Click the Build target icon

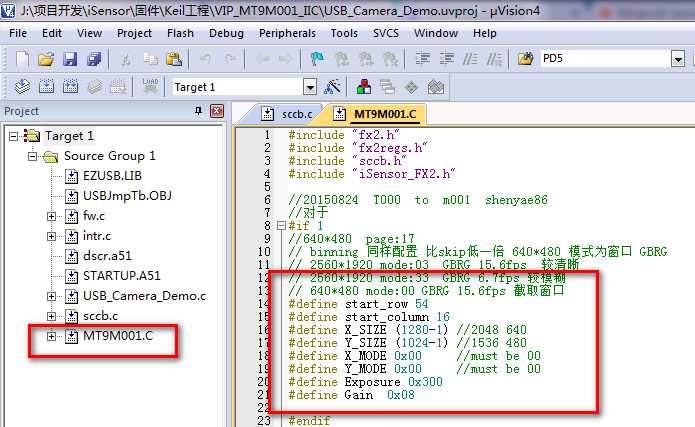click(x=46, y=86)
